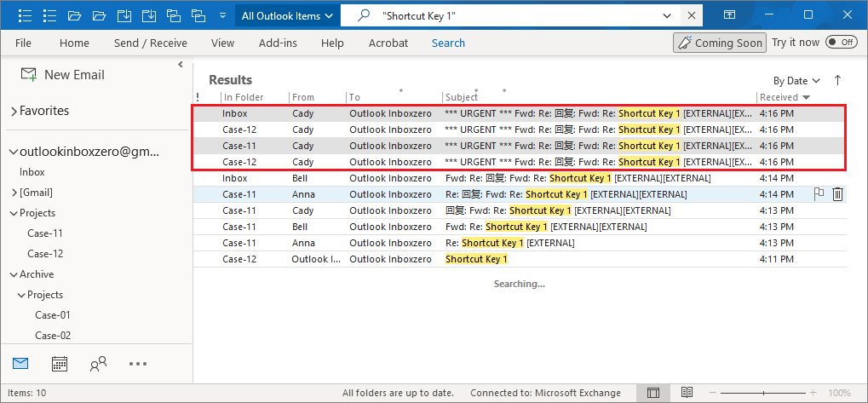The image size is (868, 403).
Task: Open the File menu
Action: [23, 43]
